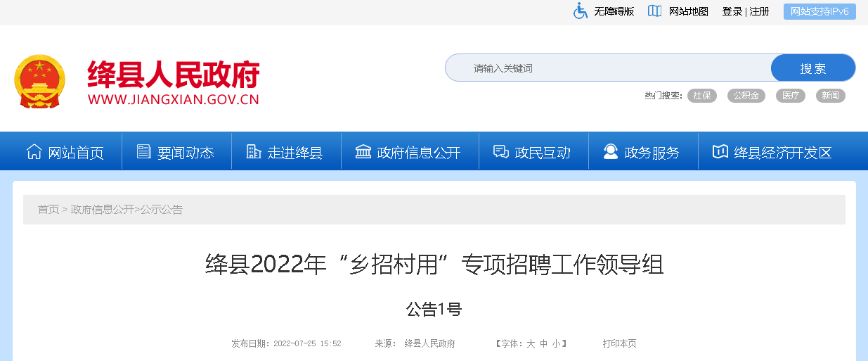Open the 政府信息公开 navigation menu
Viewport: 868px width, 361px height.
pyautogui.click(x=418, y=153)
